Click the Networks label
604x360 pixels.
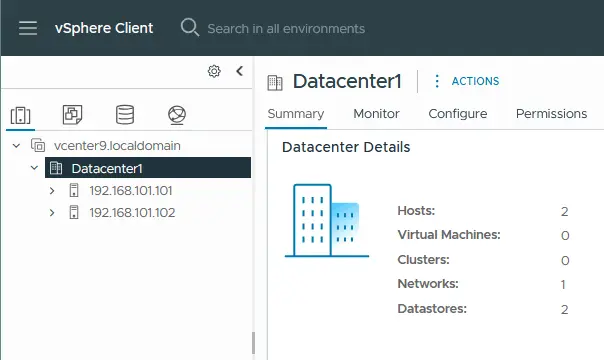click(x=428, y=284)
